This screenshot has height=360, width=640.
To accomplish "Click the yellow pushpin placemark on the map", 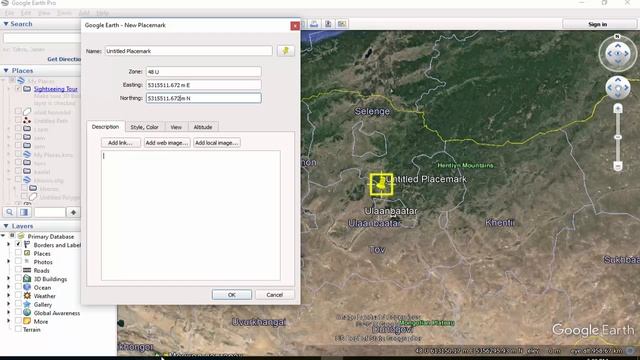I will (381, 184).
